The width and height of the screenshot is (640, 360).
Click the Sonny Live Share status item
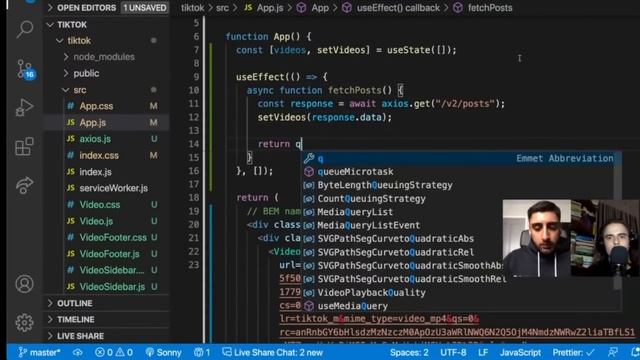pos(163,352)
